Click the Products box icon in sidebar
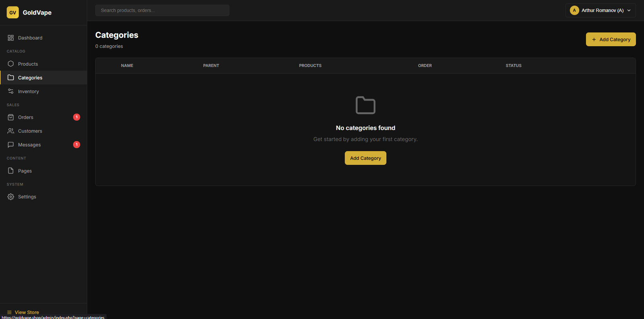The image size is (644, 319). 11,64
